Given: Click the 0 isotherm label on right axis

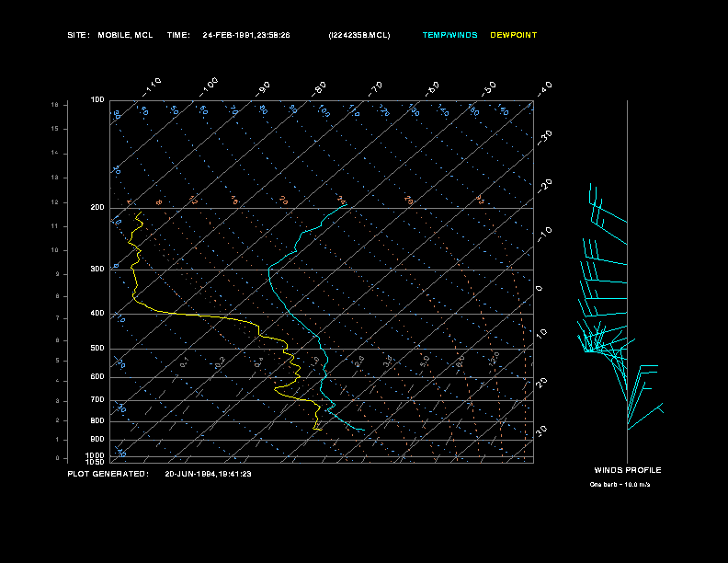Looking at the screenshot, I should pos(539,289).
